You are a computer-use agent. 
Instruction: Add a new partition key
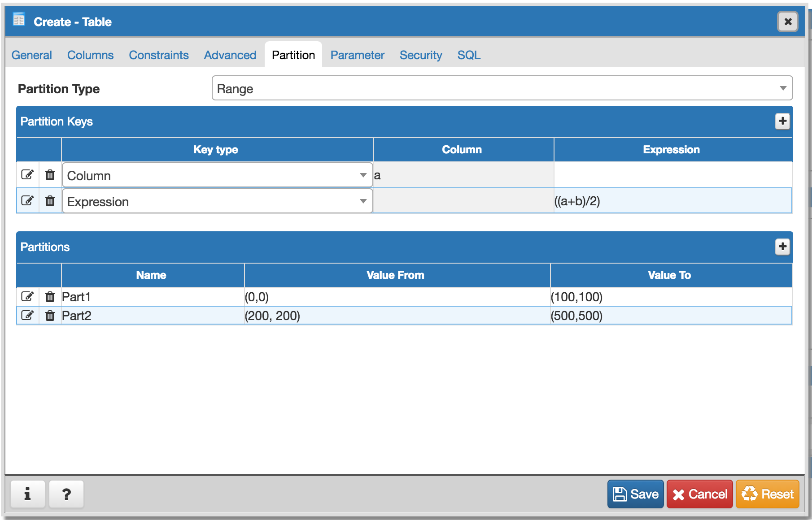click(782, 121)
